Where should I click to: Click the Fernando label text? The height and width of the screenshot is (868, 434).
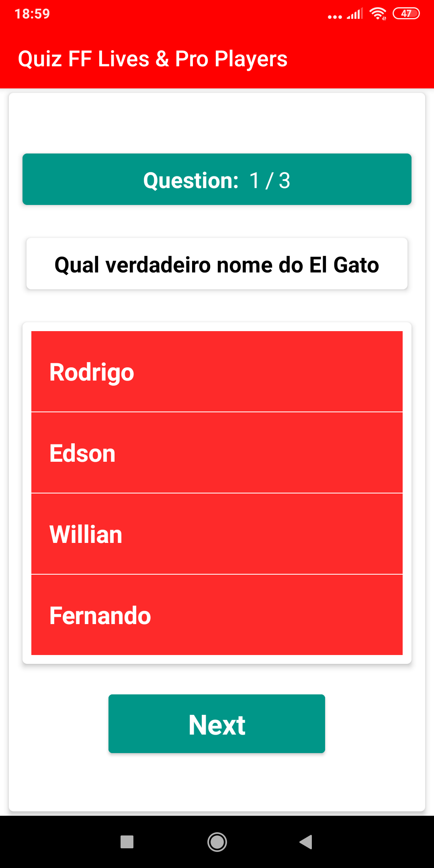[100, 616]
